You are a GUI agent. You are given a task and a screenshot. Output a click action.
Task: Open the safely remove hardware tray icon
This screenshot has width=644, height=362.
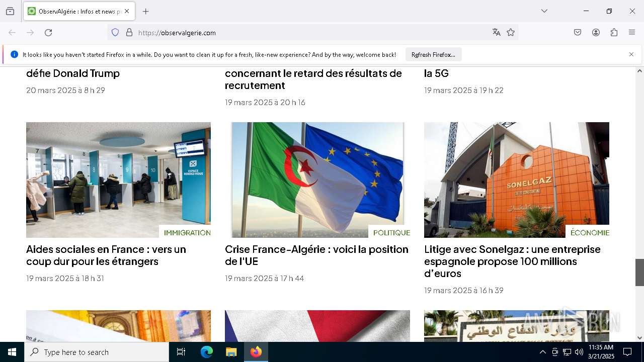pos(555,352)
